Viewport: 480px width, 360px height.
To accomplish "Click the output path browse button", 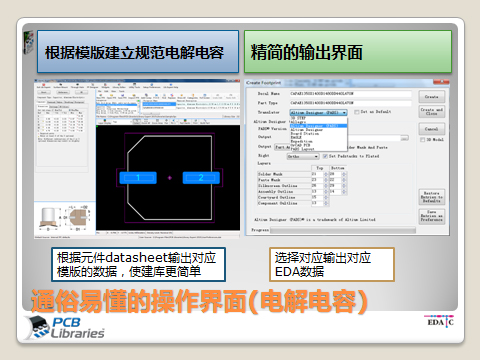I will 405,138.
